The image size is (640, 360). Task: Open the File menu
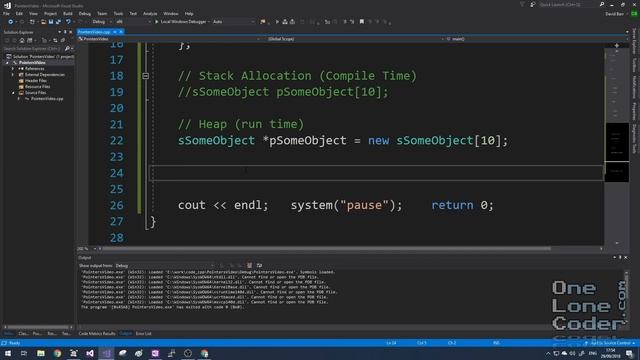(x=6, y=13)
